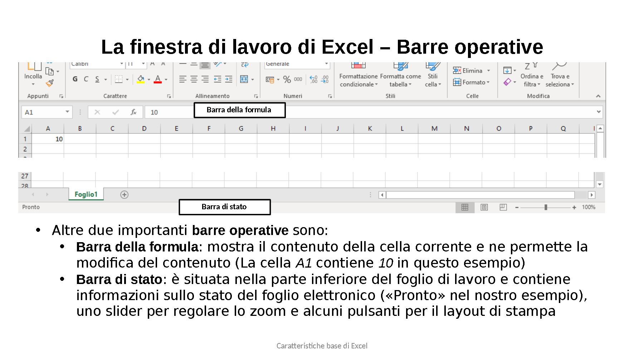Open the Name Box dropdown next to A1
This screenshot has width=644, height=362.
click(x=67, y=112)
